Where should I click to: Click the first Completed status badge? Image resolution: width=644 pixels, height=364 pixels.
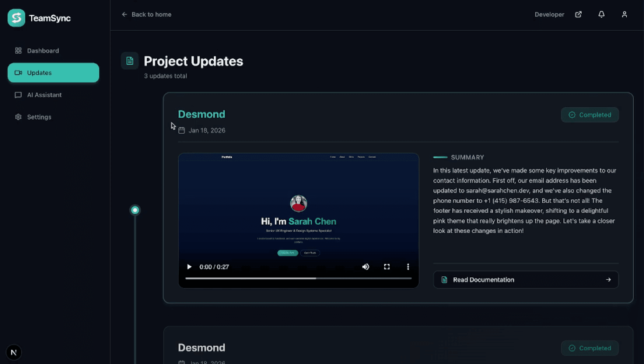click(x=589, y=115)
